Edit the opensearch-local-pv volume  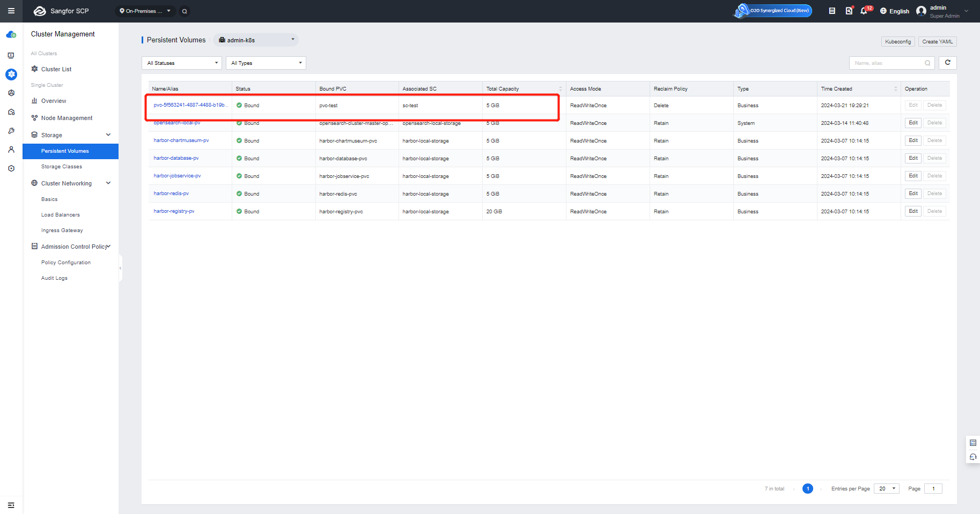click(913, 123)
